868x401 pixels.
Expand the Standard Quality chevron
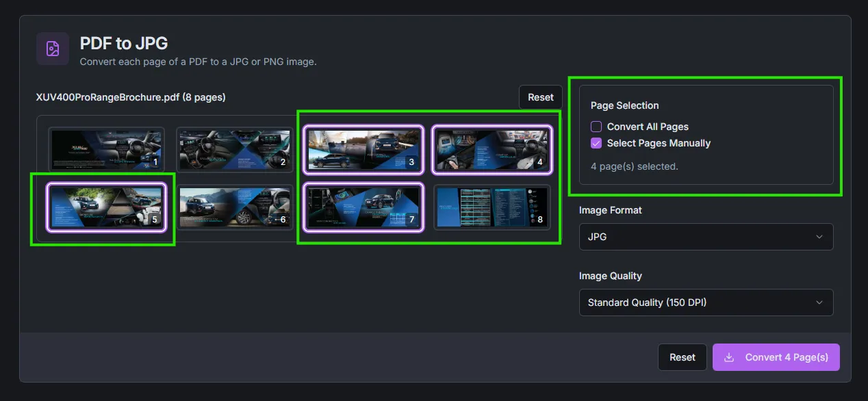coord(819,302)
